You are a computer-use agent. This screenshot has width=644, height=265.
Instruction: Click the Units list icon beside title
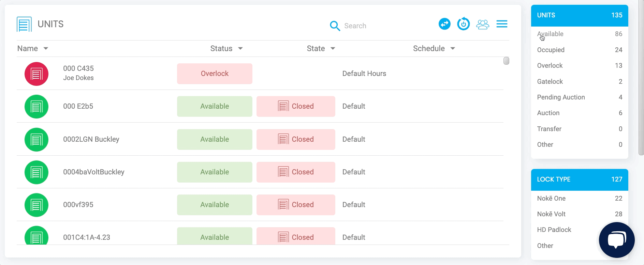tap(24, 24)
